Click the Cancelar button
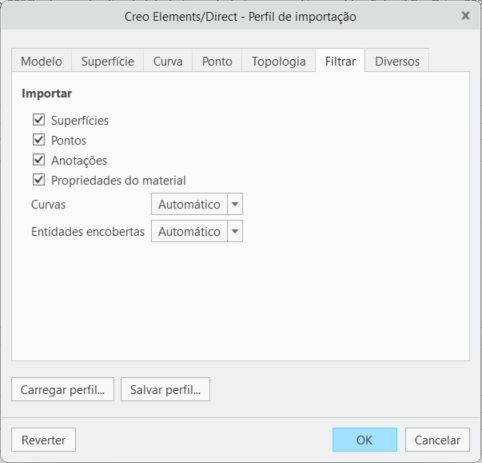Viewport: 482px width, 463px height. pyautogui.click(x=437, y=440)
